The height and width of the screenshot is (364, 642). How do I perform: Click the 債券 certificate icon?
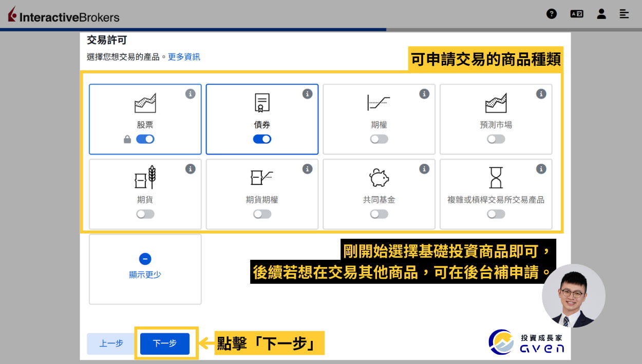tap(262, 103)
